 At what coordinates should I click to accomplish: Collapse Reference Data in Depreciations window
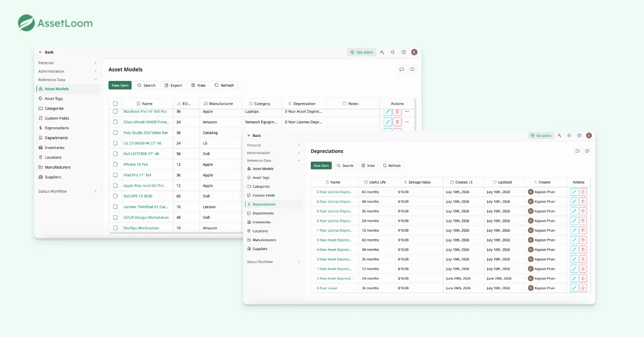[x=274, y=160]
